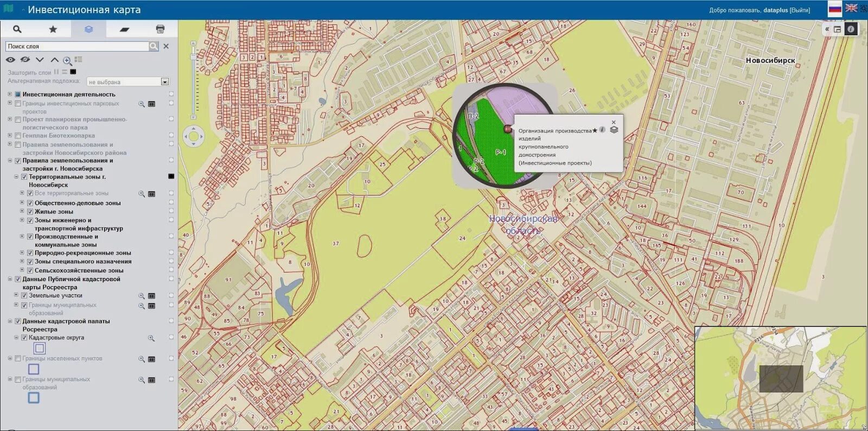The height and width of the screenshot is (431, 868).
Task: Collapse Территориальные зоны г. Новосибирск node
Action: pos(16,176)
